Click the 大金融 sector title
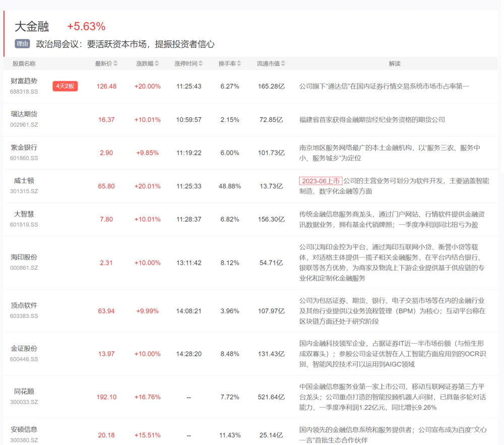504x445 pixels. coord(32,26)
